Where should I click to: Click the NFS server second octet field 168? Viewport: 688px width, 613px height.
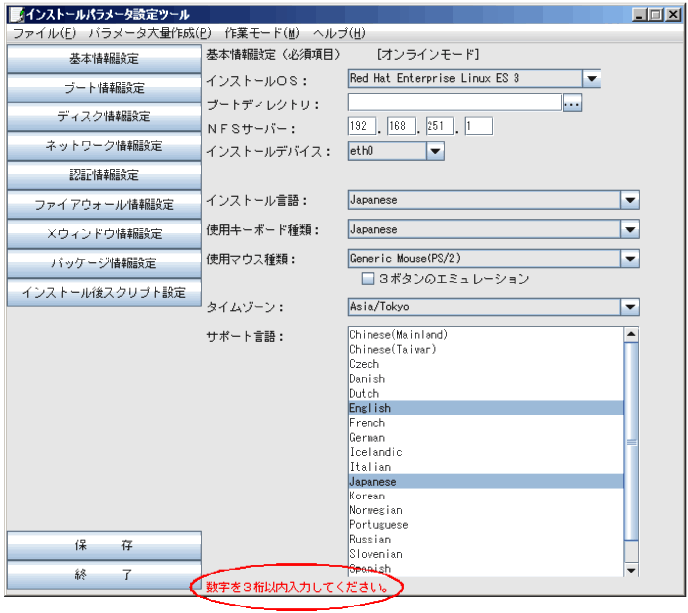pos(401,126)
